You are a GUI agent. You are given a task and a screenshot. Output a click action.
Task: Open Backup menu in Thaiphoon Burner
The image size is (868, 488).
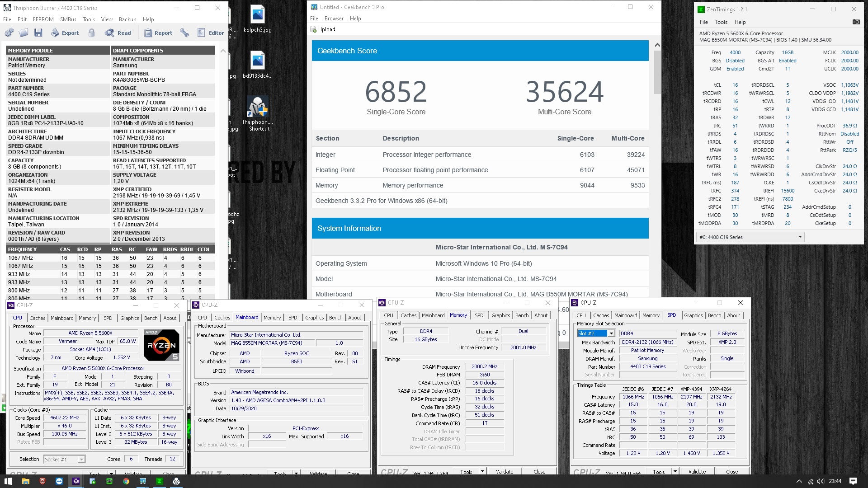pyautogui.click(x=127, y=19)
